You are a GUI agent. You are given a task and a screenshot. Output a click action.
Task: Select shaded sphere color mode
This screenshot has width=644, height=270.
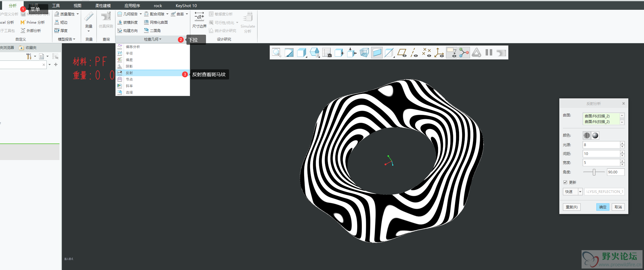pos(595,135)
